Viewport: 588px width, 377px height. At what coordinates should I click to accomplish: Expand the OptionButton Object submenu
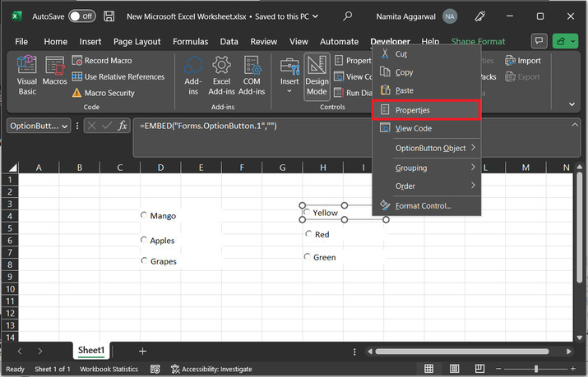point(430,148)
